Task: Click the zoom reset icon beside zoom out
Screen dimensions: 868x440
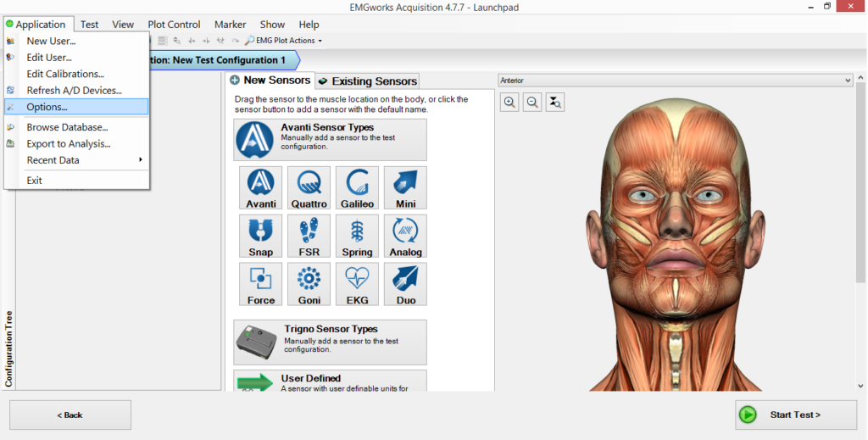Action: pyautogui.click(x=554, y=103)
